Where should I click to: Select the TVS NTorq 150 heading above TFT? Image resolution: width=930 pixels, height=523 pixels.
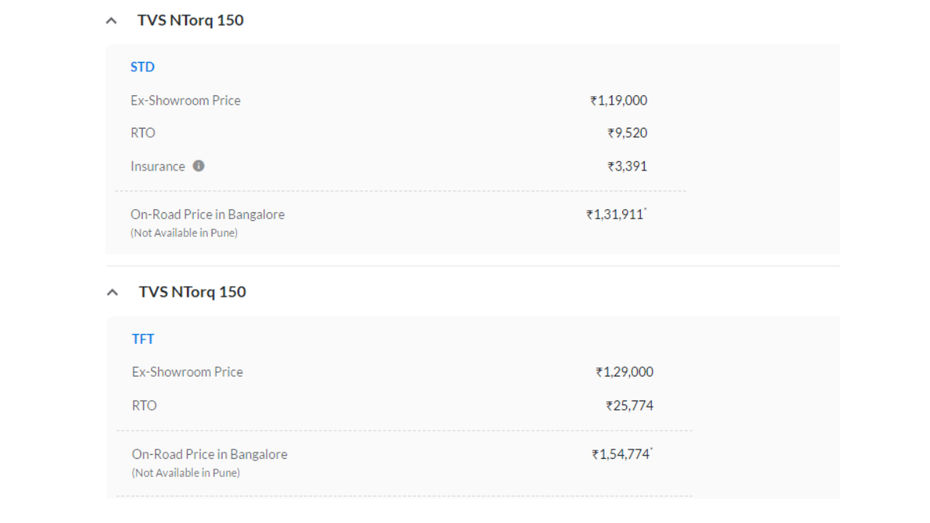pyautogui.click(x=192, y=292)
